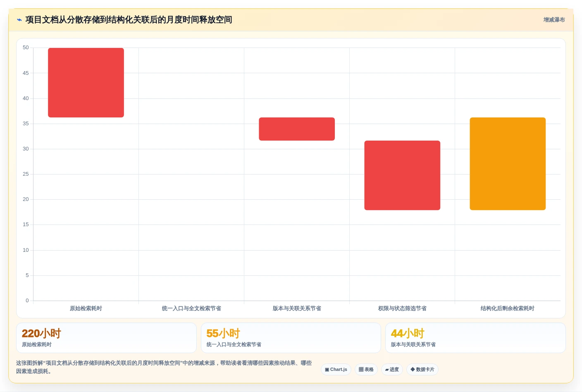Click the y-axis value 35
This screenshot has width=582, height=392.
point(26,124)
